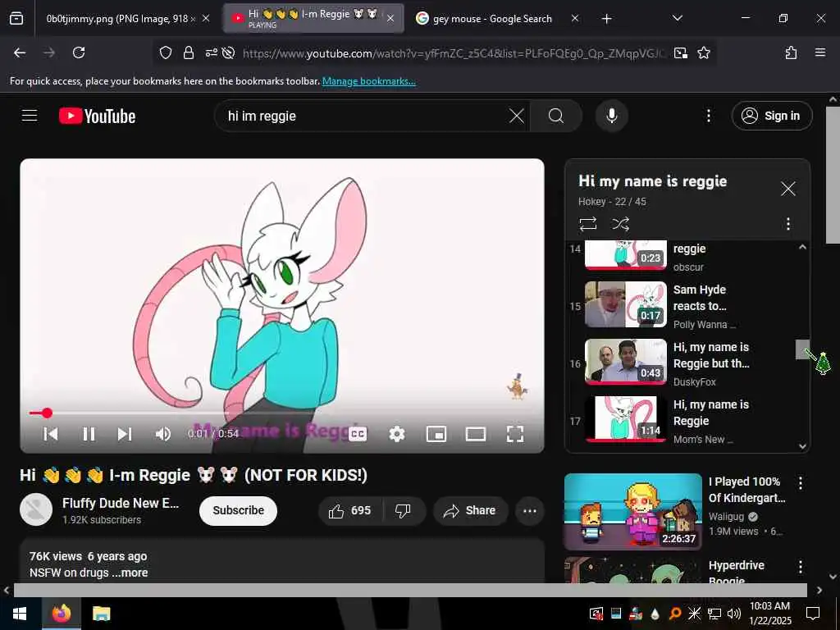
Task: Go back to previous page
Action: click(x=20, y=52)
